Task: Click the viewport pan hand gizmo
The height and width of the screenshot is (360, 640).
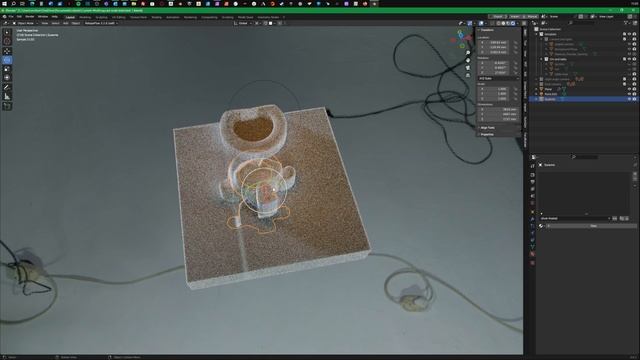Action: coord(468,60)
